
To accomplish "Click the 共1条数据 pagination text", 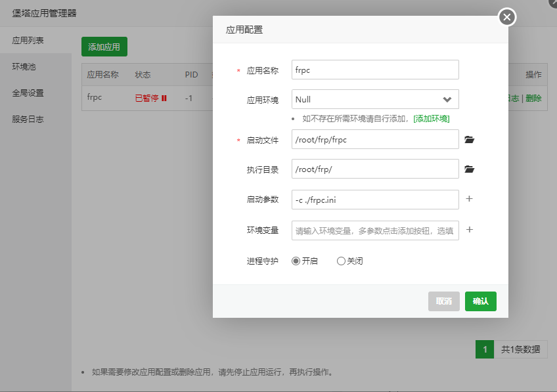I will point(520,349).
